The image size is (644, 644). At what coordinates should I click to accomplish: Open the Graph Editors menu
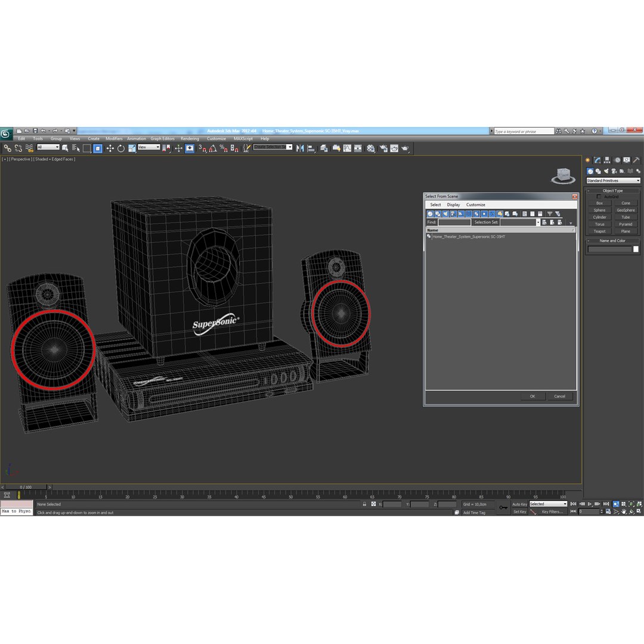162,139
